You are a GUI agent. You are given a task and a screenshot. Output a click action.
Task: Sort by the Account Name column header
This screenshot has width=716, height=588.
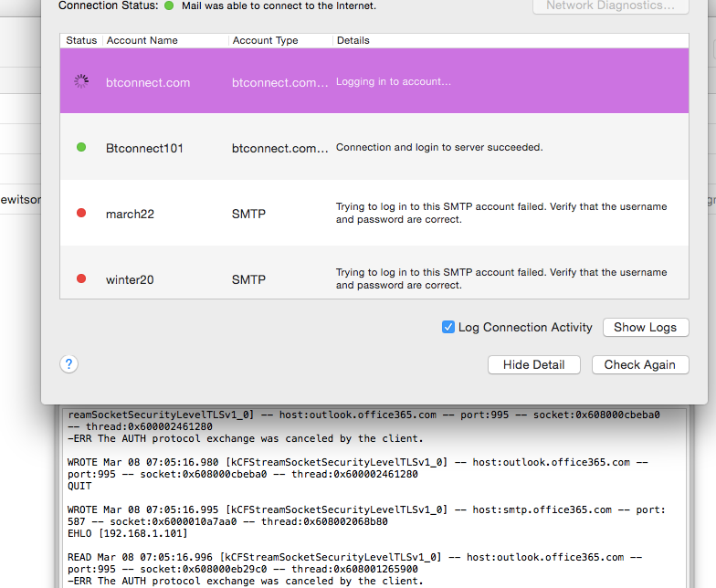point(142,40)
